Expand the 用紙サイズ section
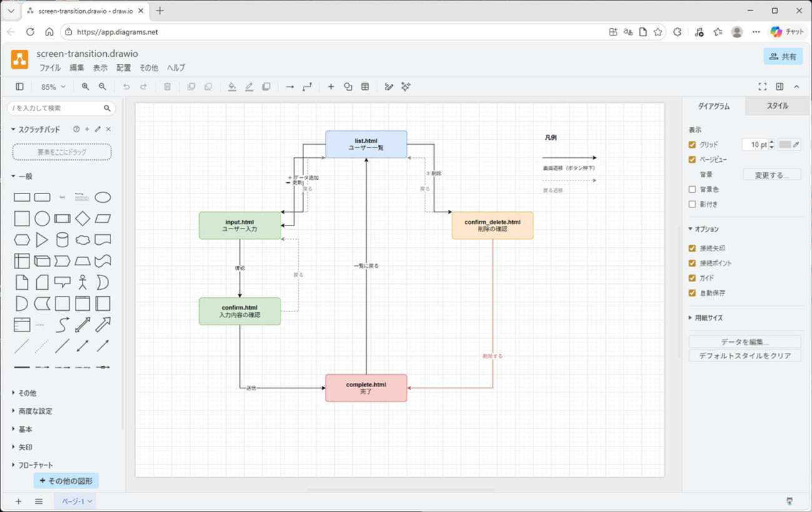812x512 pixels. coord(708,318)
